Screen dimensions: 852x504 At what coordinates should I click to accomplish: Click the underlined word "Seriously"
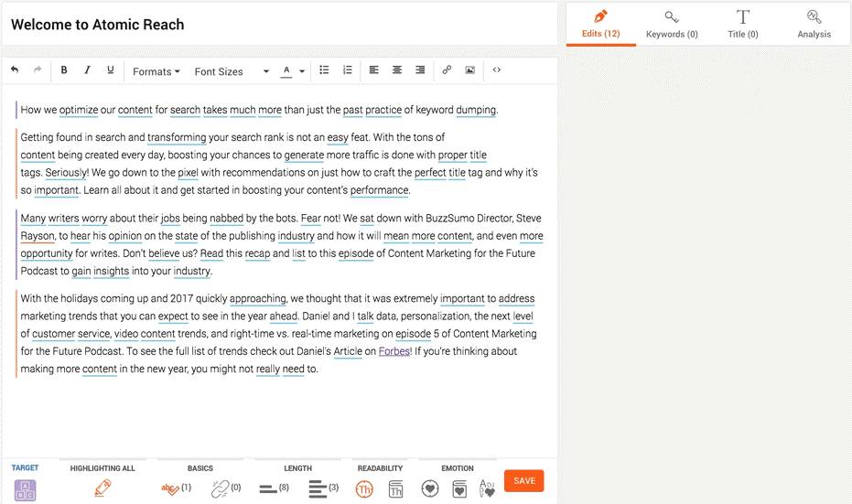(66, 173)
